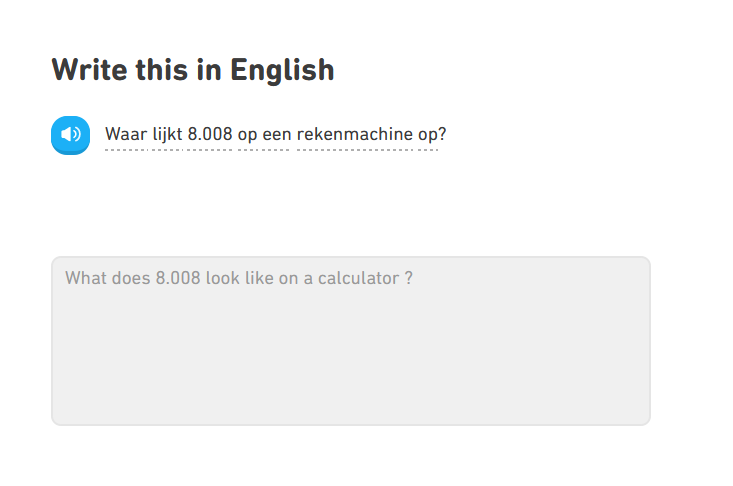Focus the English translation text box
This screenshot has width=733, height=486.
350,340
